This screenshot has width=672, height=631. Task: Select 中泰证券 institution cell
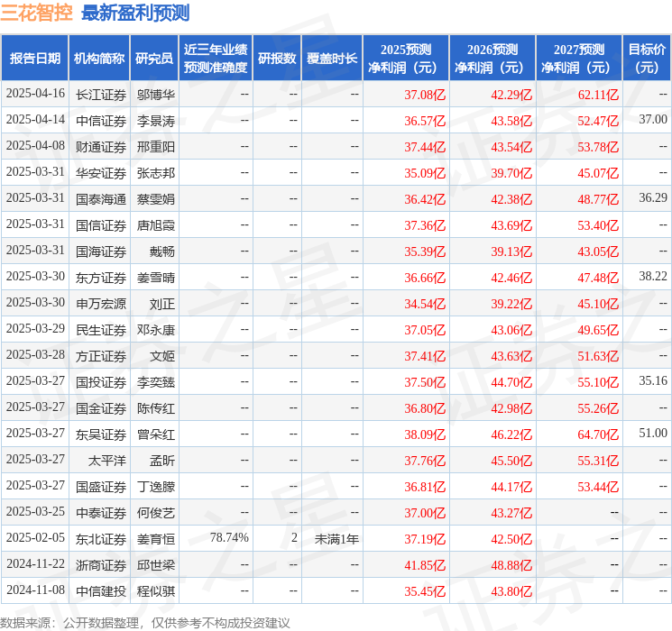[x=101, y=513]
